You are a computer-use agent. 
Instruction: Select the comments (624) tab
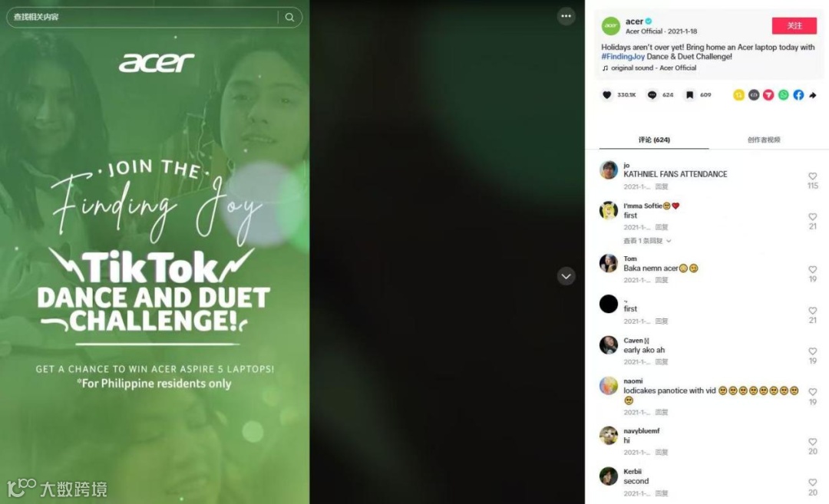pyautogui.click(x=654, y=140)
